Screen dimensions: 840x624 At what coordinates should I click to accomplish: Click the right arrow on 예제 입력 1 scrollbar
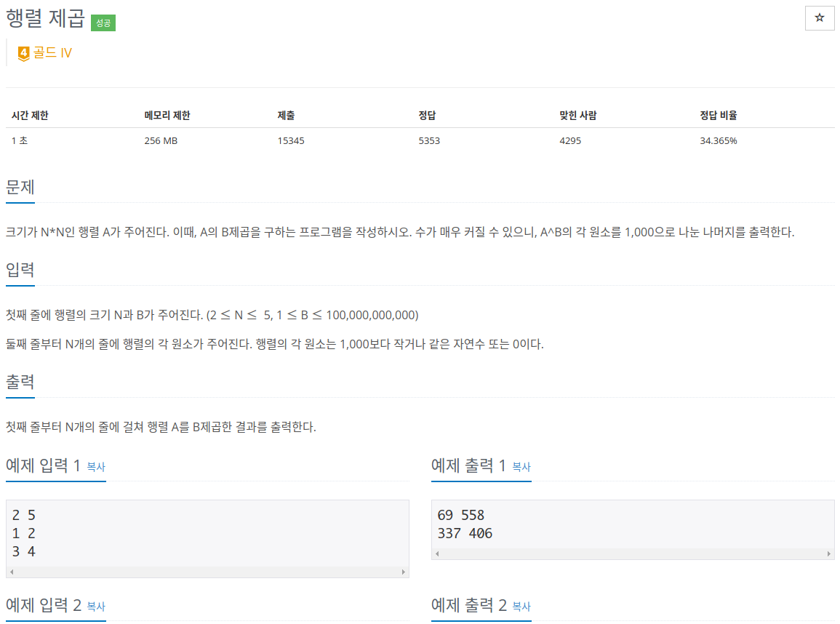tap(404, 573)
